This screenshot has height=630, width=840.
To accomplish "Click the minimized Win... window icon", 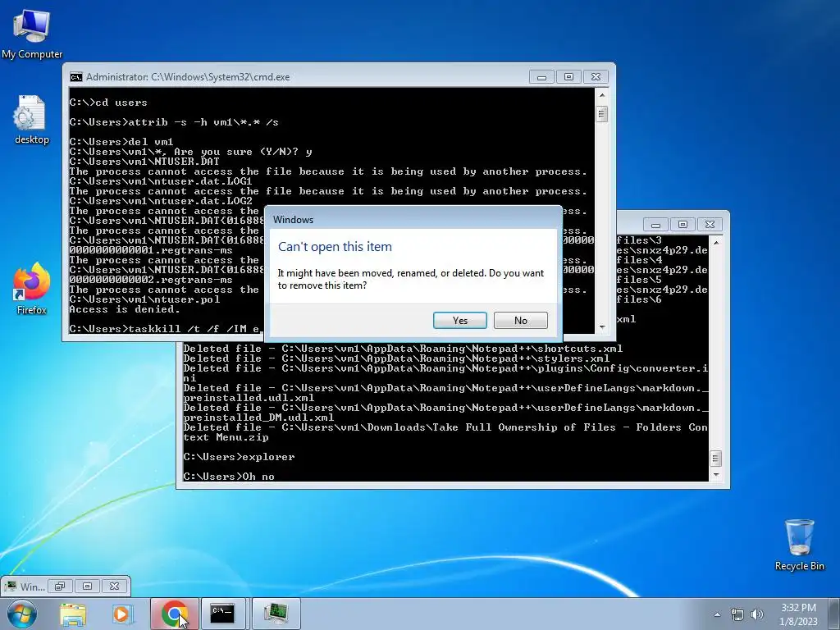I will 10,586.
